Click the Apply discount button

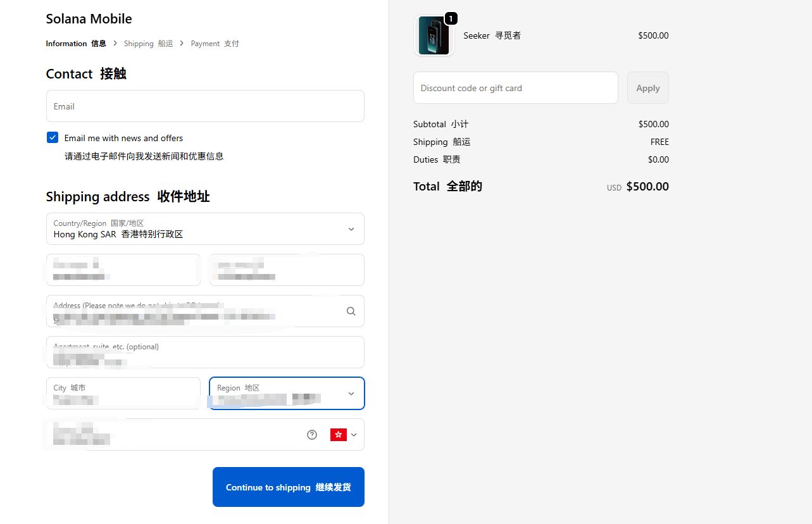click(647, 88)
